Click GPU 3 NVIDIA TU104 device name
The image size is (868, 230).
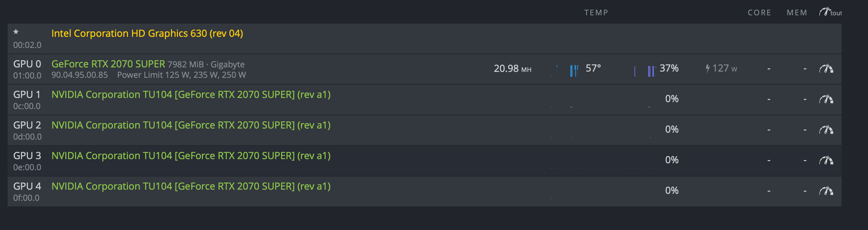pos(191,156)
